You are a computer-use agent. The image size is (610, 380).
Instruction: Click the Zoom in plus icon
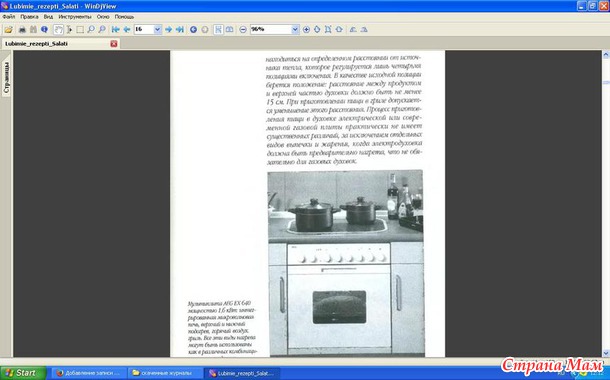click(x=306, y=29)
